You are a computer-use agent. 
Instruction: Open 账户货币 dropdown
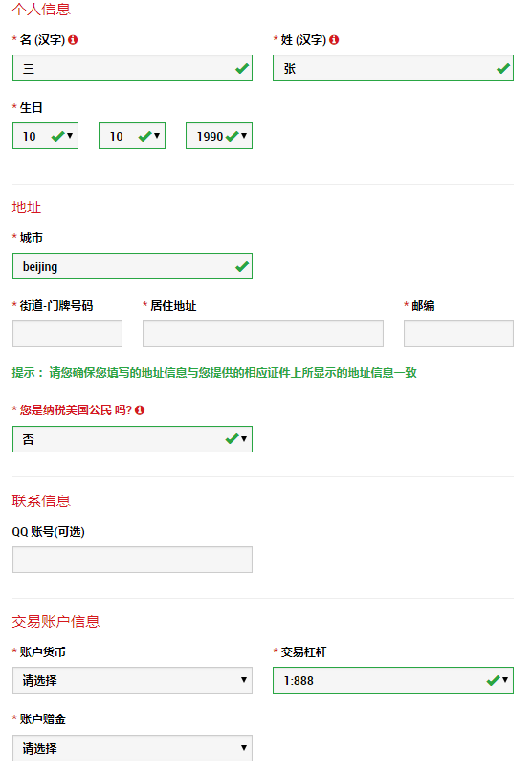pyautogui.click(x=132, y=680)
